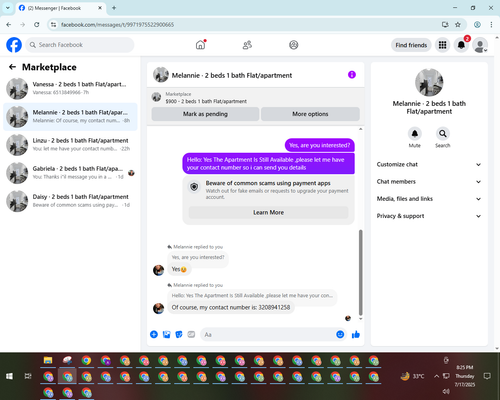This screenshot has width=500, height=400.
Task: Choose a sticker icon in composer
Action: pos(179,334)
